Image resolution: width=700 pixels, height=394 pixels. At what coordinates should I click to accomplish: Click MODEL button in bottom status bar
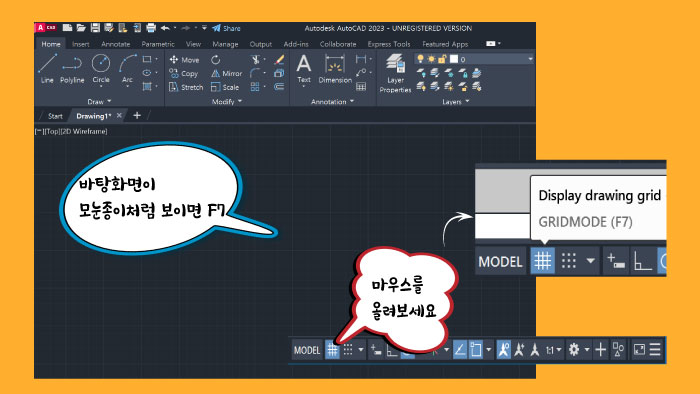pyautogui.click(x=307, y=350)
